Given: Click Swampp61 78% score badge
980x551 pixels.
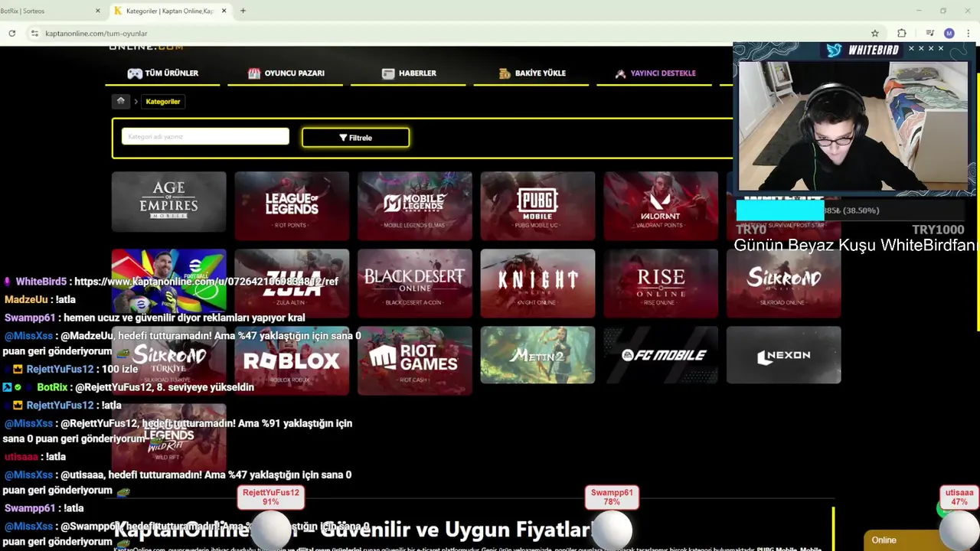Looking at the screenshot, I should coord(612,497).
